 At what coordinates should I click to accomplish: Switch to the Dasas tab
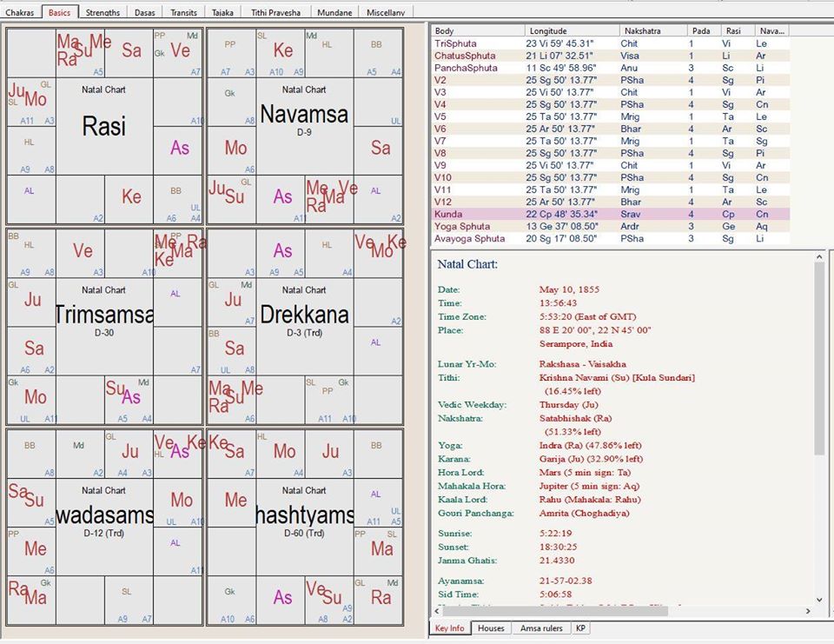[x=145, y=12]
